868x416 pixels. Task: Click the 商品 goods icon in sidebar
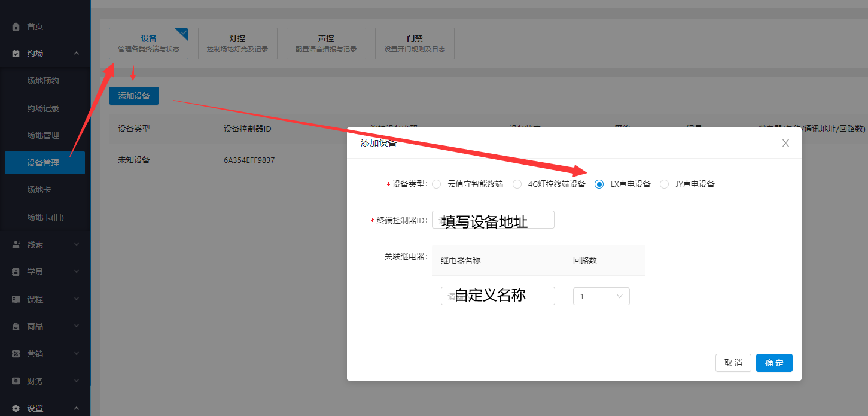tap(15, 326)
